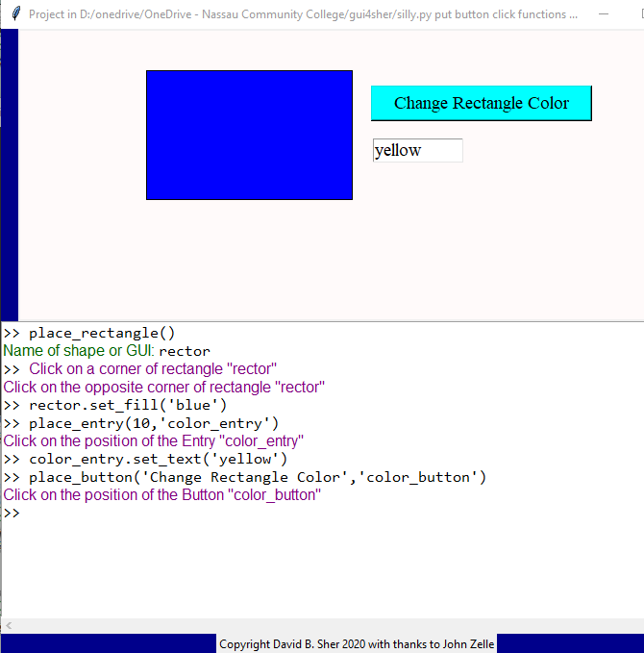Image resolution: width=644 pixels, height=653 pixels.
Task: Click the dark blue strip left of canvas
Action: coord(9,173)
